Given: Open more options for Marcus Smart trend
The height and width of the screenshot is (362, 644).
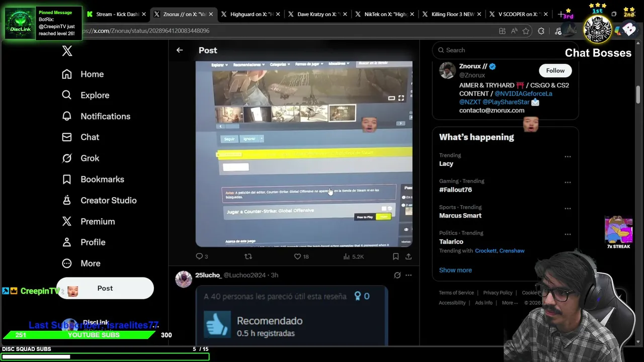Looking at the screenshot, I should click(568, 208).
